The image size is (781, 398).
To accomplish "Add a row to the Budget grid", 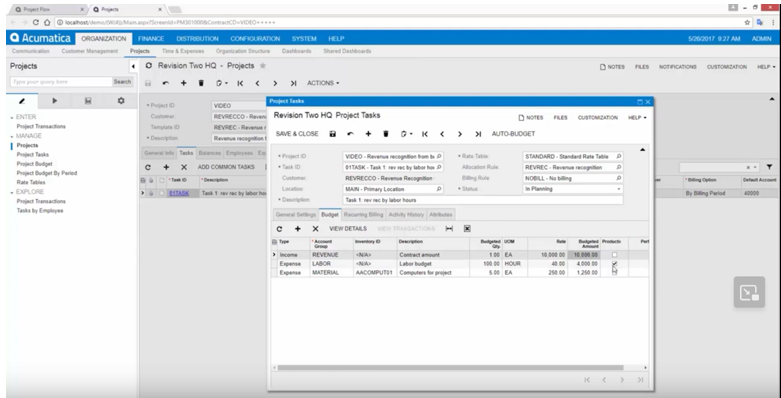I will pos(297,229).
